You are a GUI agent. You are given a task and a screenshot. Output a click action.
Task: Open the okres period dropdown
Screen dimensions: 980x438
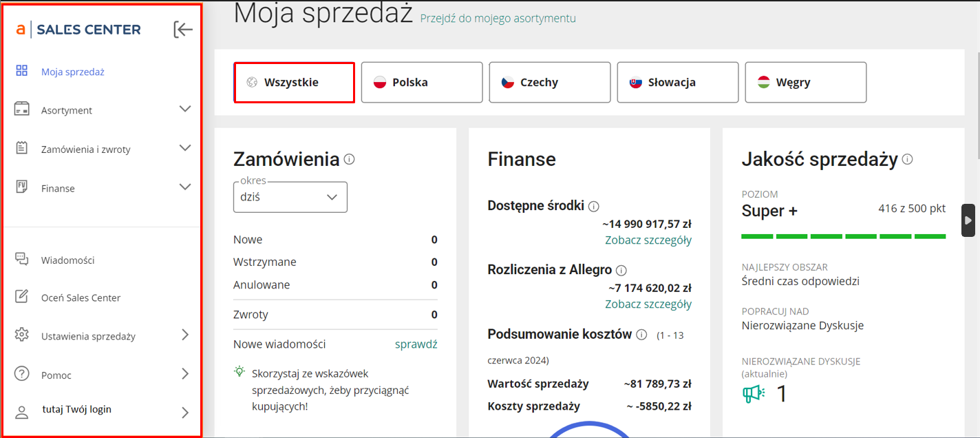point(290,197)
